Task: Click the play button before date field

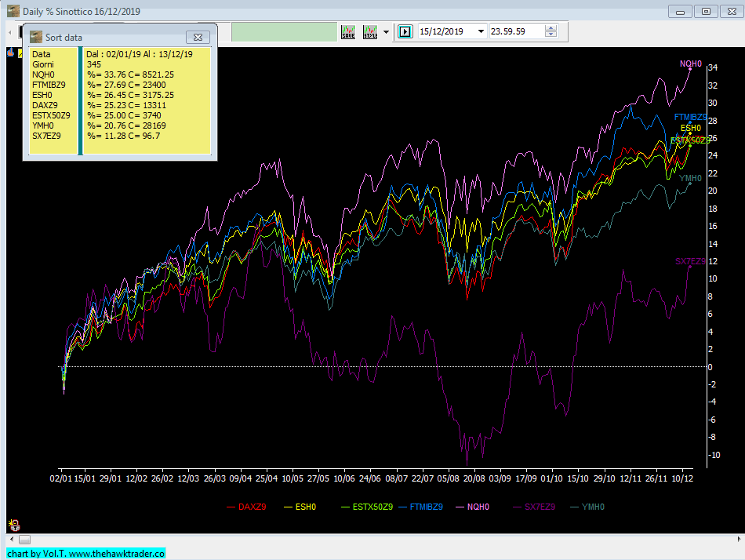Action: click(405, 32)
